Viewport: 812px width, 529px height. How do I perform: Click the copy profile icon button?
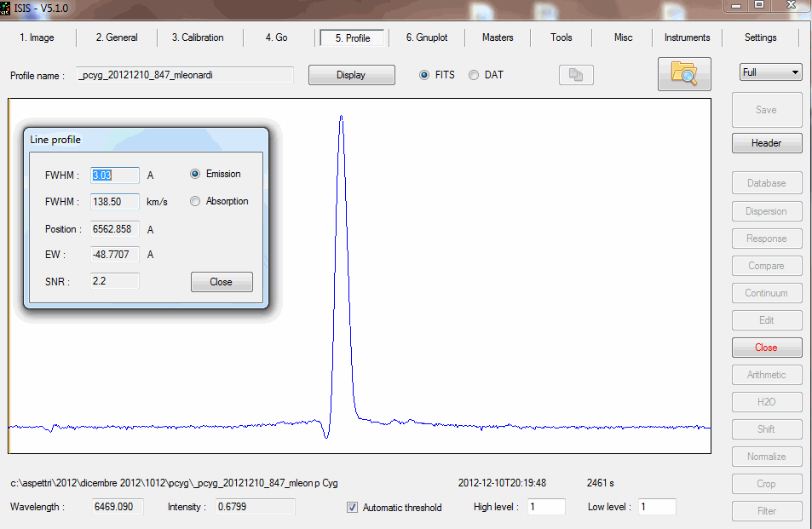coord(576,75)
